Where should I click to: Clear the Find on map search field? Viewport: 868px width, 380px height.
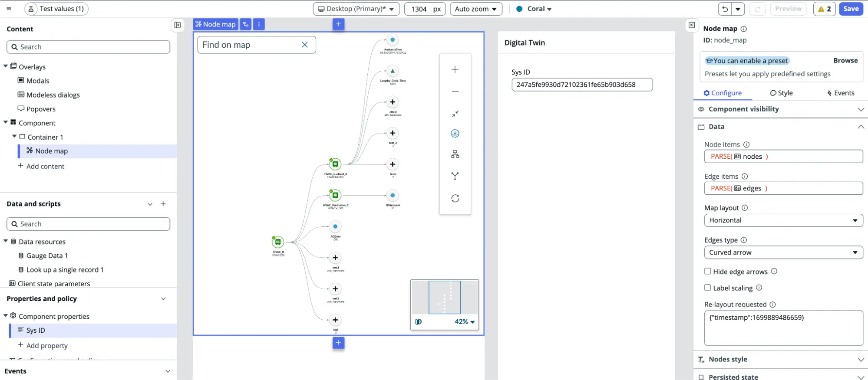pos(305,45)
